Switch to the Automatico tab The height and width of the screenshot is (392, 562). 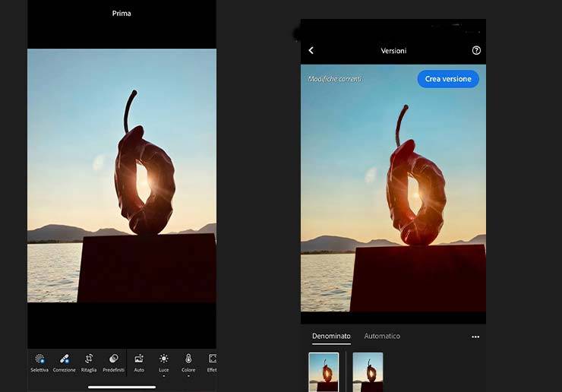click(382, 336)
